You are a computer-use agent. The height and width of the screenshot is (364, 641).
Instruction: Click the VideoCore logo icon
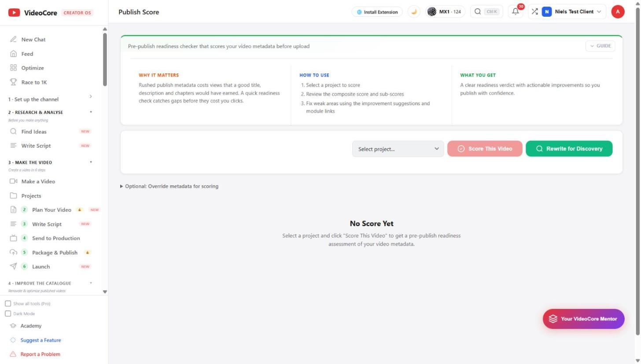(14, 12)
